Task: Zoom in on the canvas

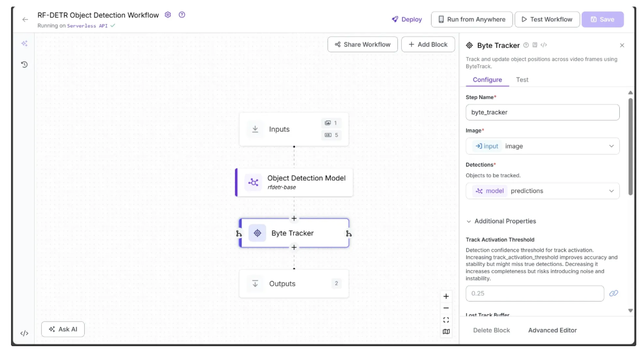Action: pos(446,296)
